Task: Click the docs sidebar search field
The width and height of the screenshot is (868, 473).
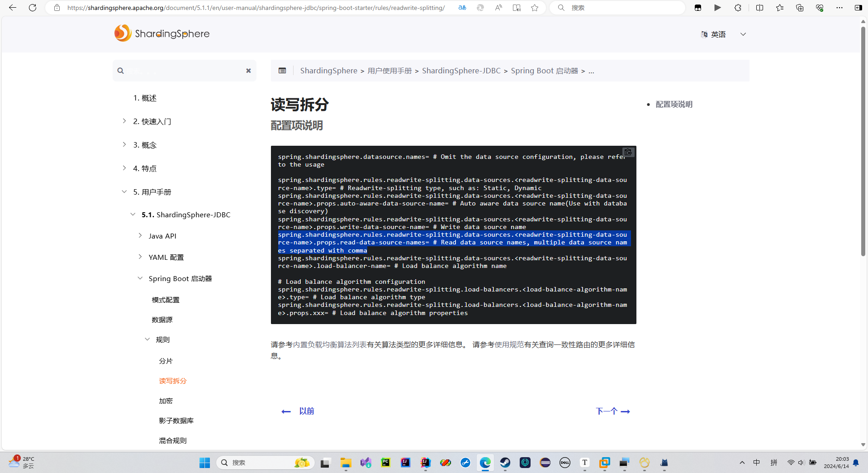Action: pyautogui.click(x=184, y=71)
